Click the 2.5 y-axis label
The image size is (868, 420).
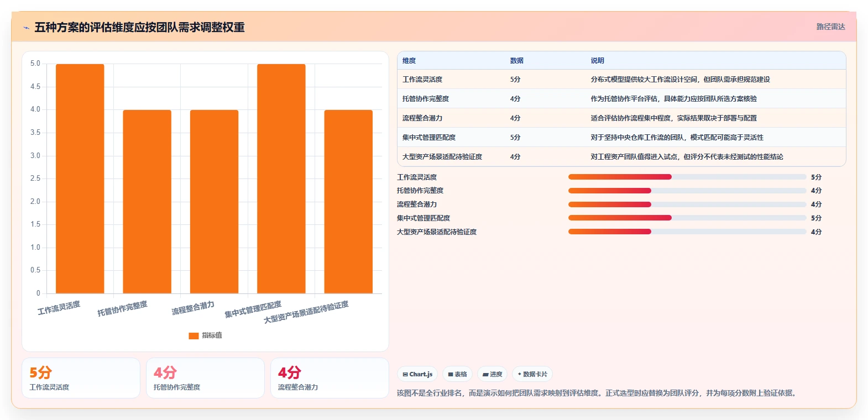click(35, 179)
